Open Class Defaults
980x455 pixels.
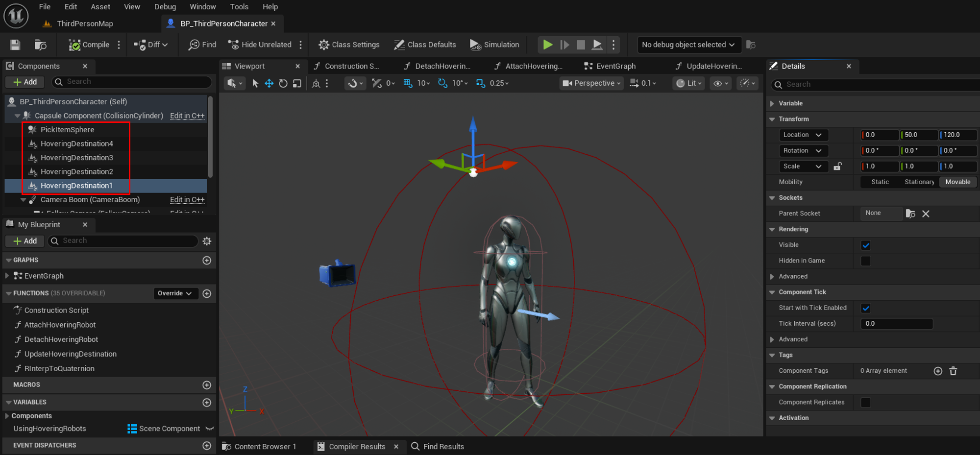425,45
